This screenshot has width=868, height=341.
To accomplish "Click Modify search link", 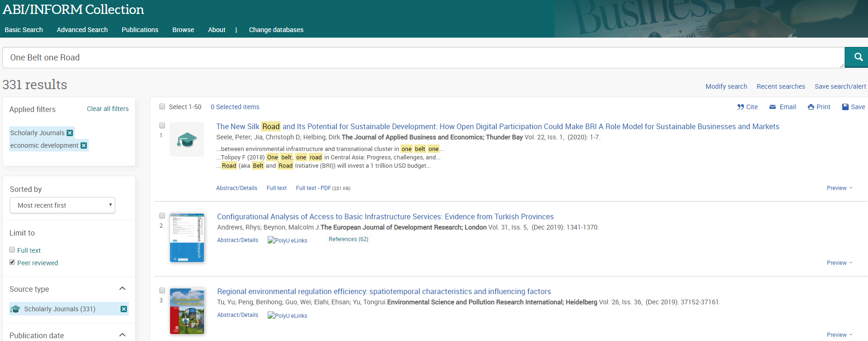I will (726, 86).
